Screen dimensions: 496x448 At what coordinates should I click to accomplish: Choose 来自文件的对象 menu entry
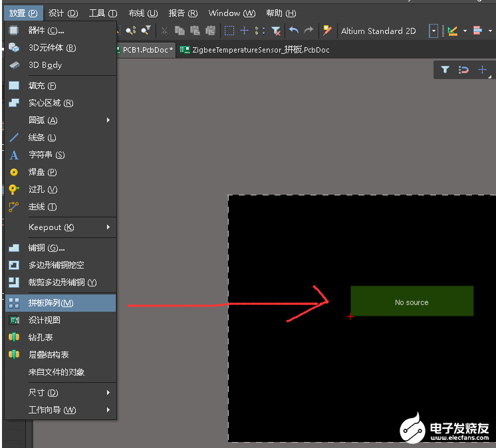pyautogui.click(x=61, y=372)
